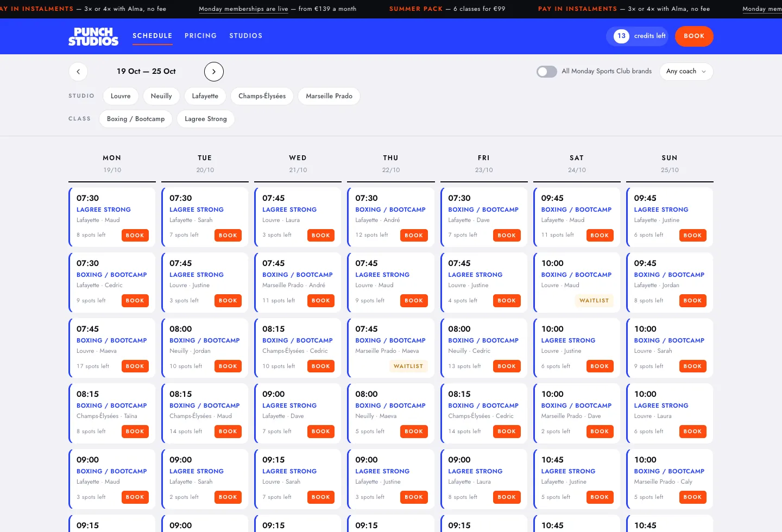This screenshot has width=782, height=532.
Task: Book Tuesday 07:30 Lagree Strong with Sarah
Action: point(228,236)
